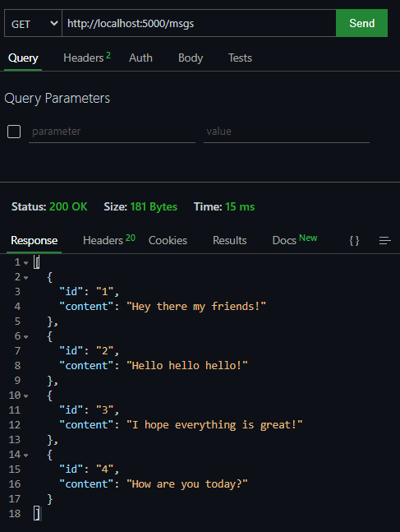Open response Headers tab with 20
Screen dimensions: 400x532
109,240
